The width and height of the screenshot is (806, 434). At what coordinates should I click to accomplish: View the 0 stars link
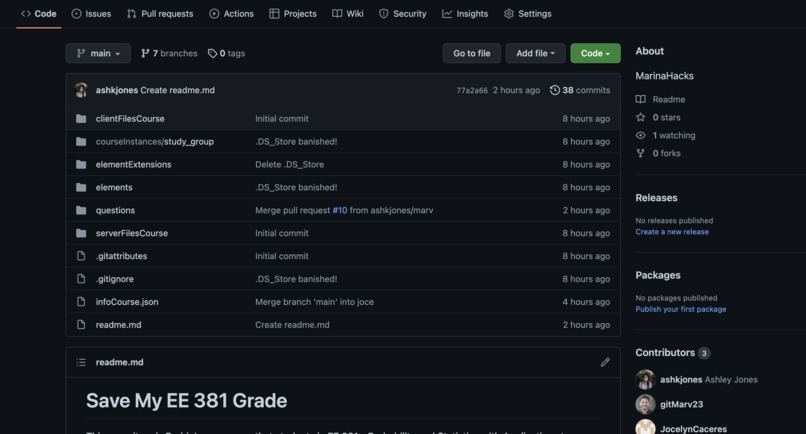click(x=666, y=118)
